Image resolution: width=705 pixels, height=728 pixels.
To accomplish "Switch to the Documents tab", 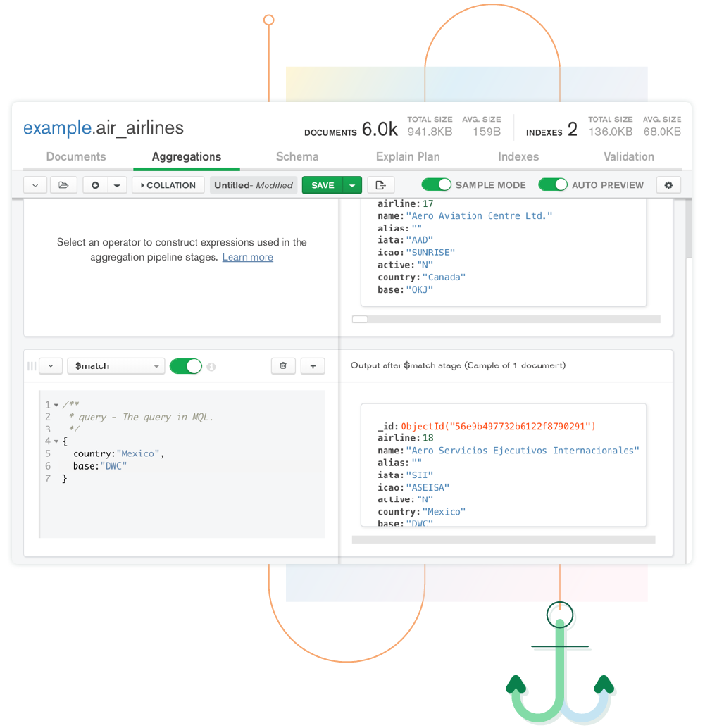I will click(x=76, y=156).
